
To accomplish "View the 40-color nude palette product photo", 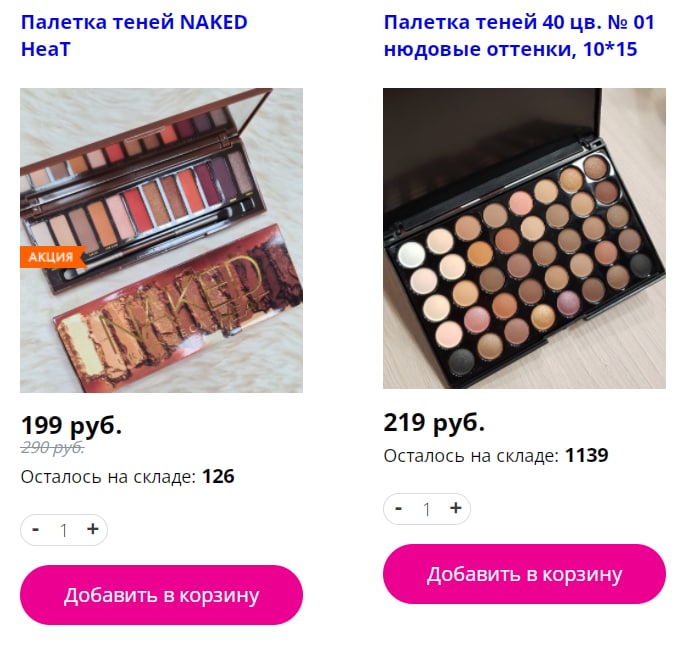I will [x=524, y=238].
